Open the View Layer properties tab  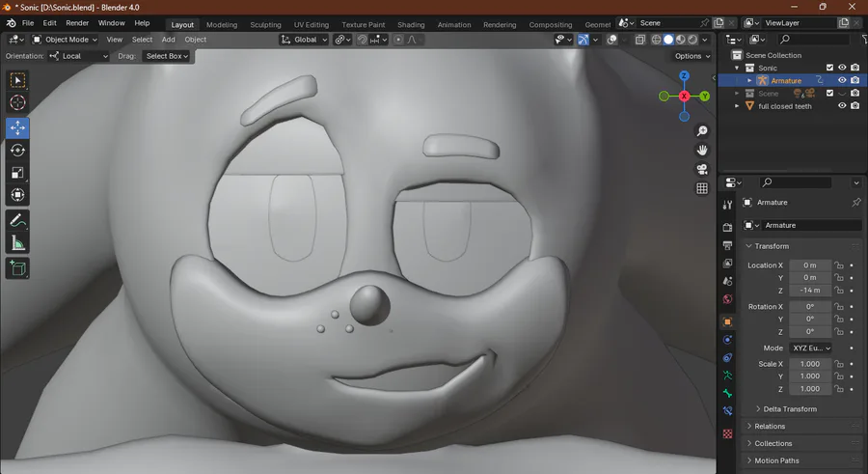tap(727, 264)
